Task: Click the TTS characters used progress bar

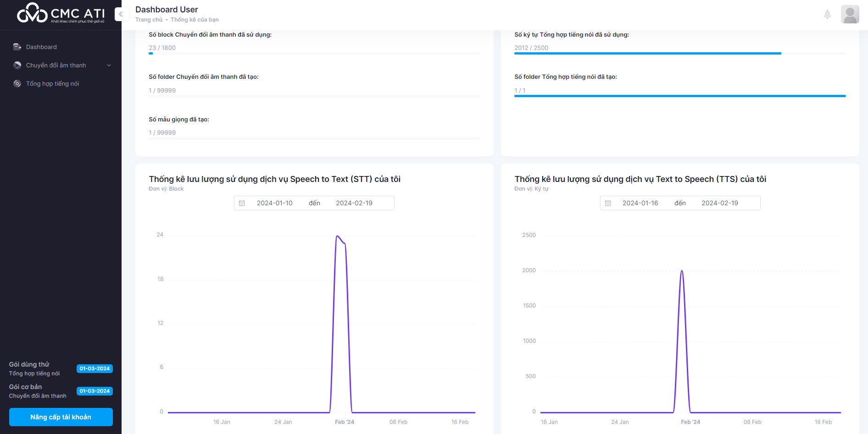Action: click(x=679, y=54)
